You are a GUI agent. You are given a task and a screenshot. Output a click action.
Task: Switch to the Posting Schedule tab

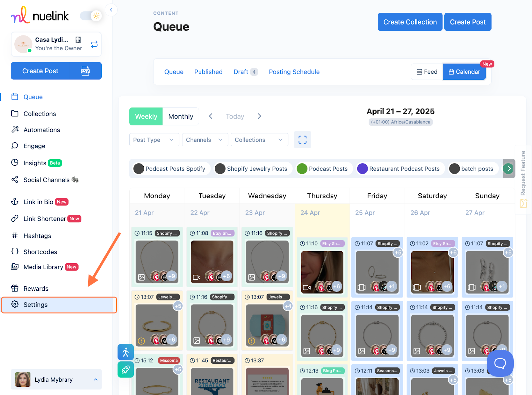tap(294, 72)
